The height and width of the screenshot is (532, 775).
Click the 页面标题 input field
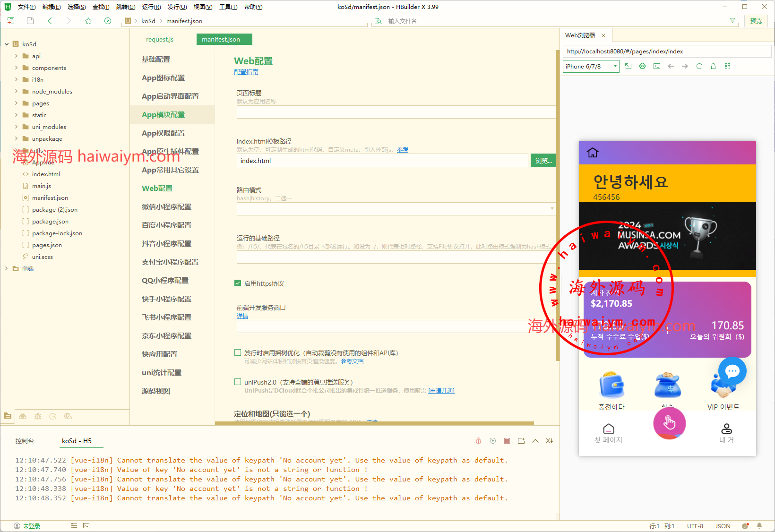click(x=396, y=112)
